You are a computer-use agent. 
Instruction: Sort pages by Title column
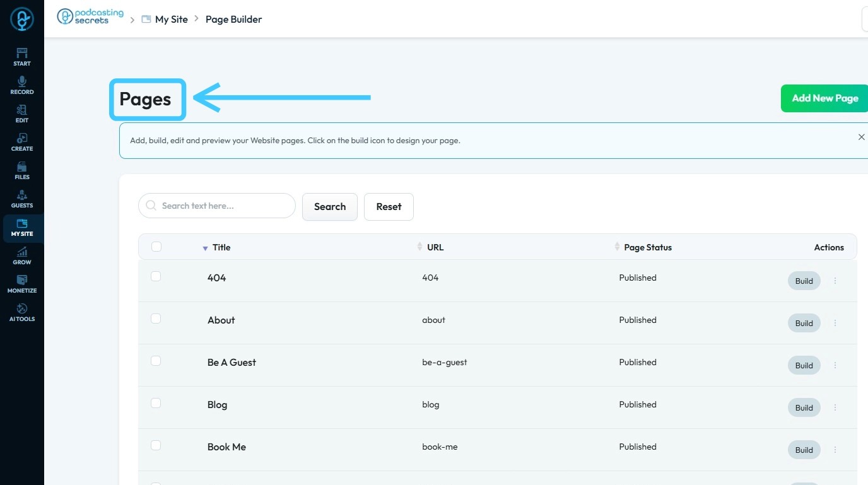tap(221, 247)
